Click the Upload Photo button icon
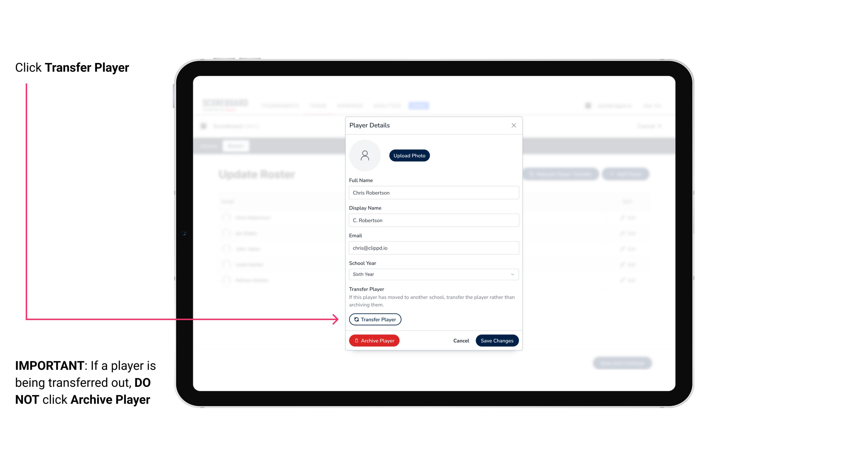Screen dimensions: 868x467 click(x=409, y=155)
